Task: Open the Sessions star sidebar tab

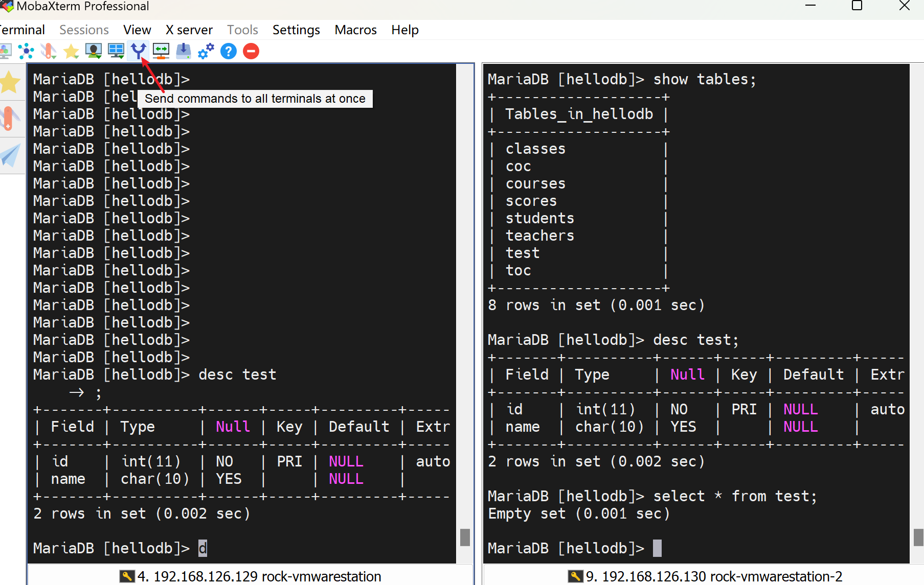Action: (x=10, y=82)
